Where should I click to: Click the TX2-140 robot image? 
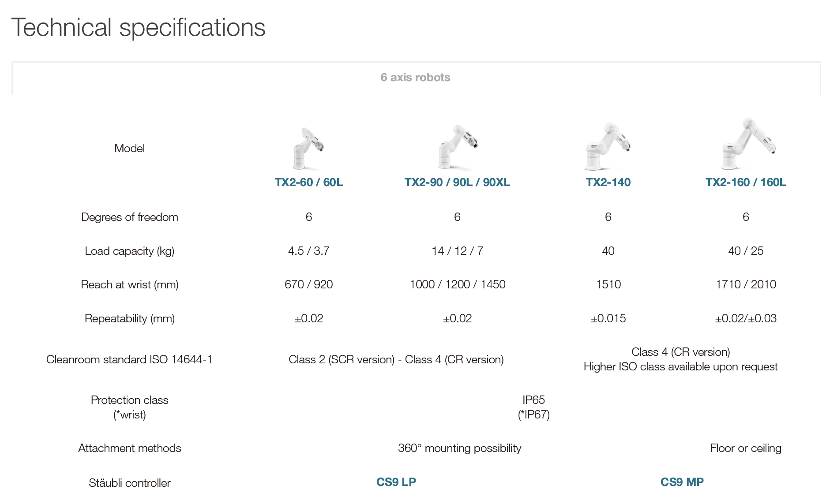click(x=608, y=146)
